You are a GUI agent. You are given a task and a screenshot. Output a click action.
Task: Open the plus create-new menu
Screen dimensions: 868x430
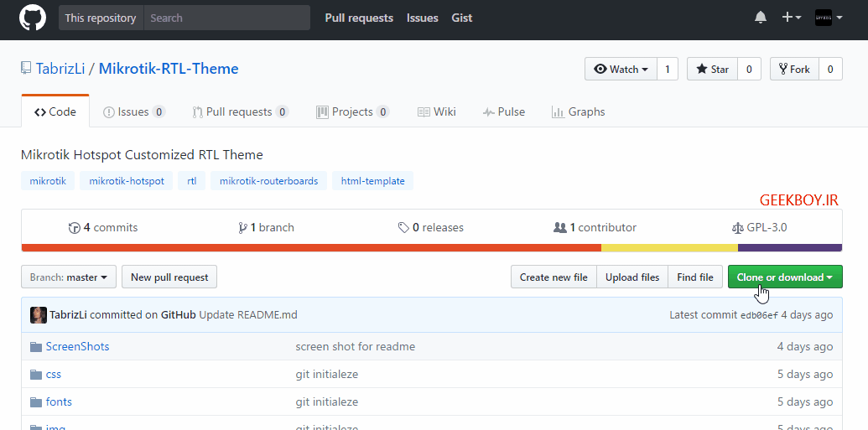[792, 18]
